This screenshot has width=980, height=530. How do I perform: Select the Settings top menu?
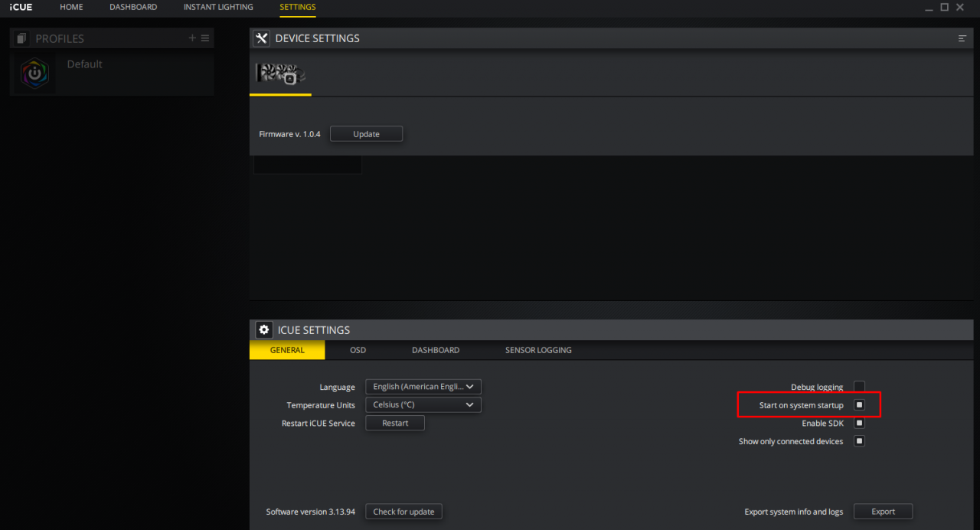(x=298, y=7)
